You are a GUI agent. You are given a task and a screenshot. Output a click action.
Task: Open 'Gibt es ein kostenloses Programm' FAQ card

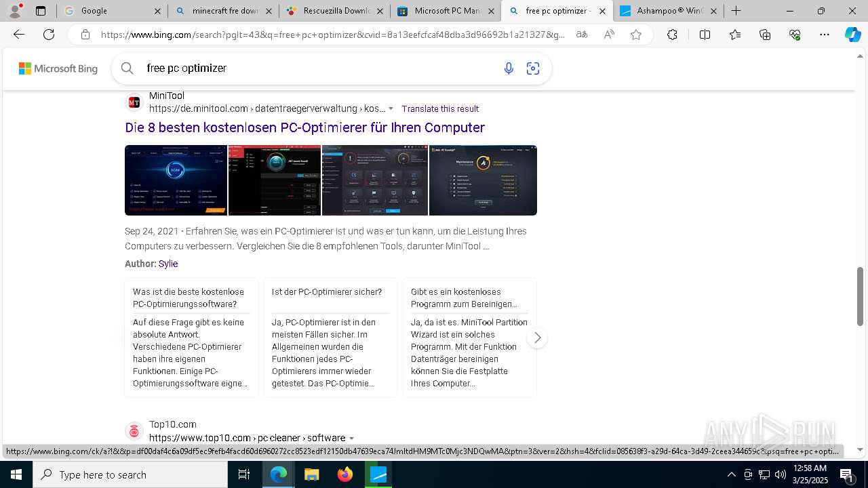[x=469, y=338]
